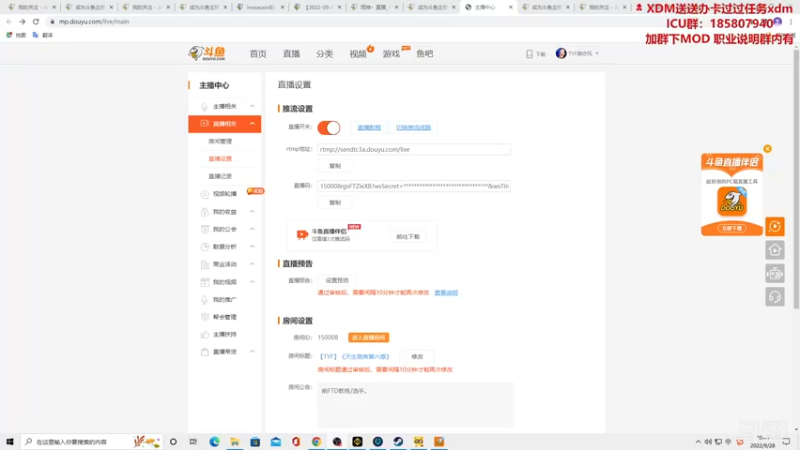The image size is (800, 450).
Task: Open File Explorer from the taskbar
Action: 235,442
